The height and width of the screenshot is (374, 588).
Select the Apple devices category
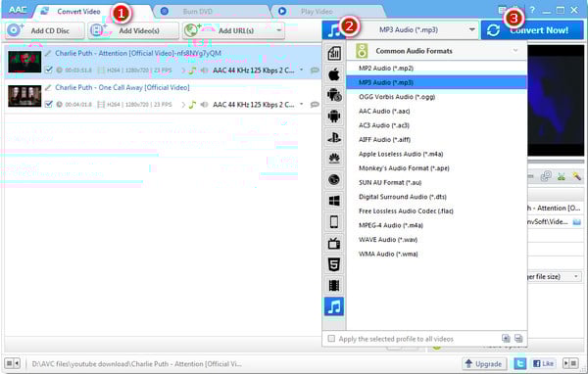pos(334,74)
